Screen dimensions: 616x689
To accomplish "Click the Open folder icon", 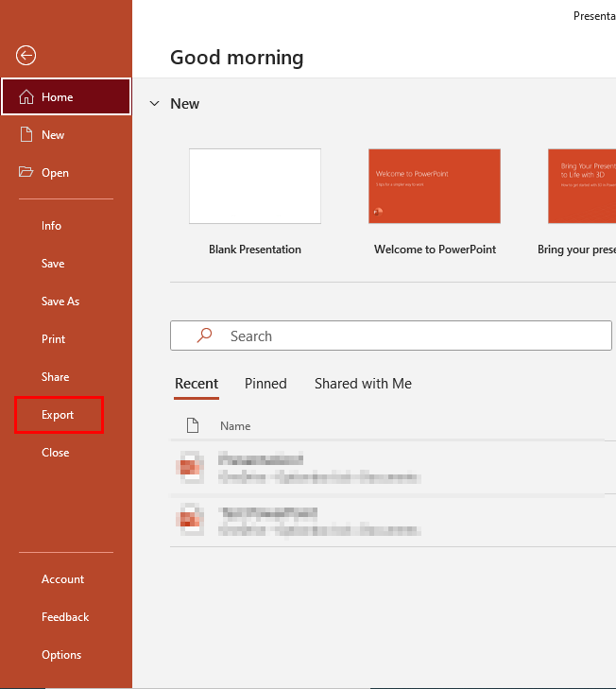I will point(26,173).
